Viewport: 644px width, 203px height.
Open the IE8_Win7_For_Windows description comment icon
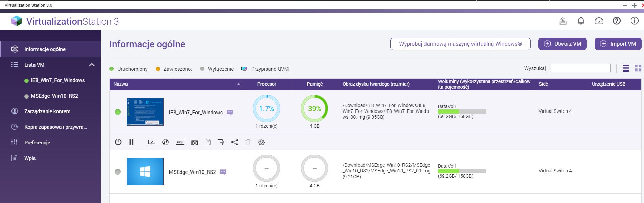(230, 113)
